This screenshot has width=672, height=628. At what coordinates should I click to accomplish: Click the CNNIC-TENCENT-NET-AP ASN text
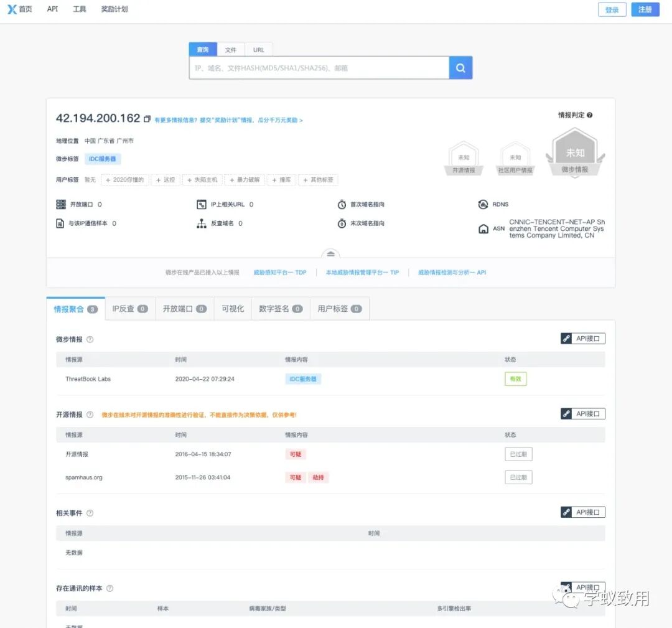pyautogui.click(x=557, y=228)
